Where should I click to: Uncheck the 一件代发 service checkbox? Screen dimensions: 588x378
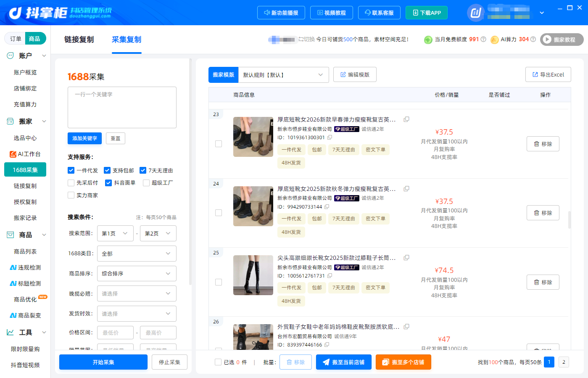71,170
